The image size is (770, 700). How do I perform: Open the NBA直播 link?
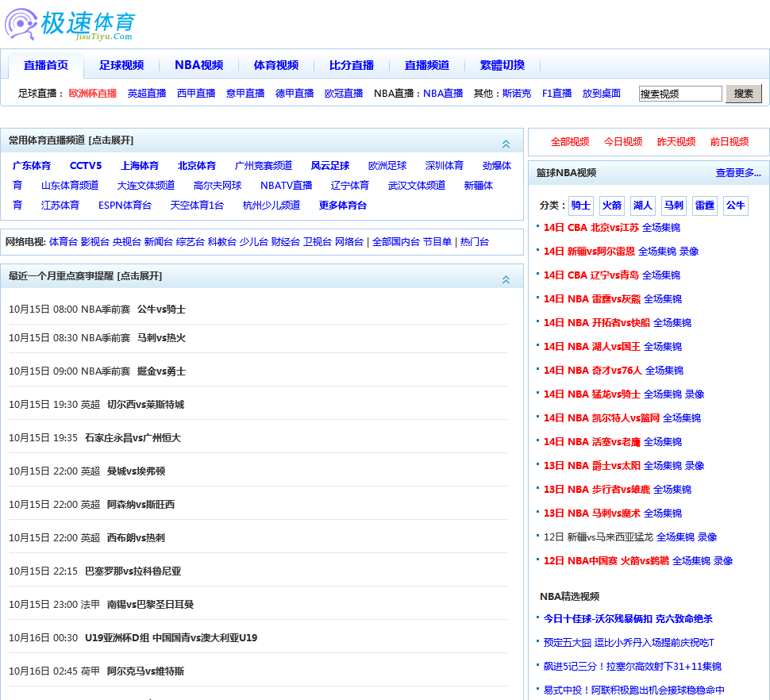(443, 94)
